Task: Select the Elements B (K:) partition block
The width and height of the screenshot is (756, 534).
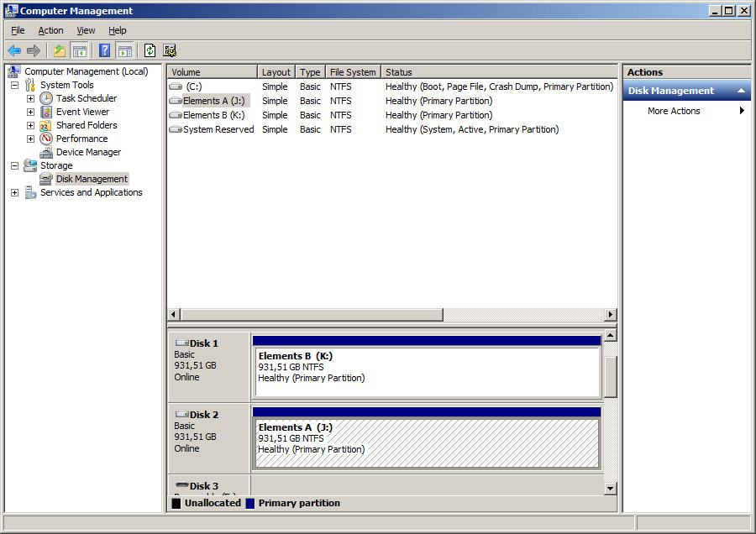Action: pos(428,372)
